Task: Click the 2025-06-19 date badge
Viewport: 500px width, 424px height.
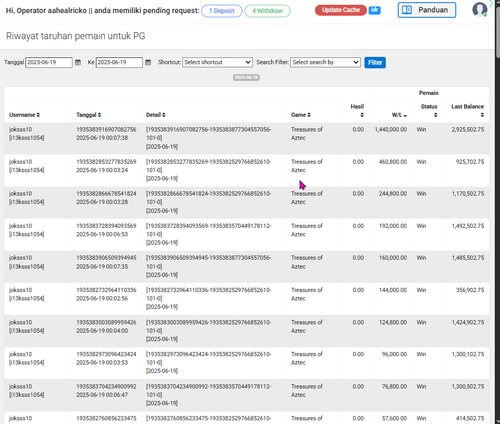Action: 246,77
